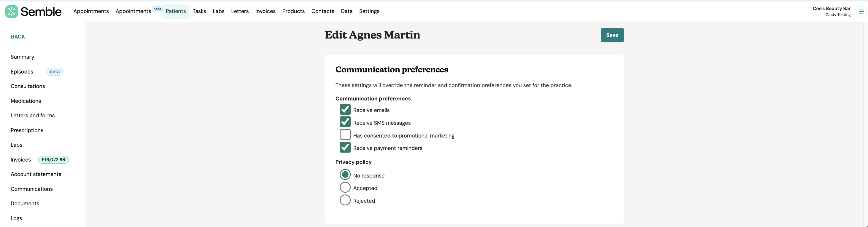
Task: Uncheck Receive SMS messages
Action: (x=345, y=122)
